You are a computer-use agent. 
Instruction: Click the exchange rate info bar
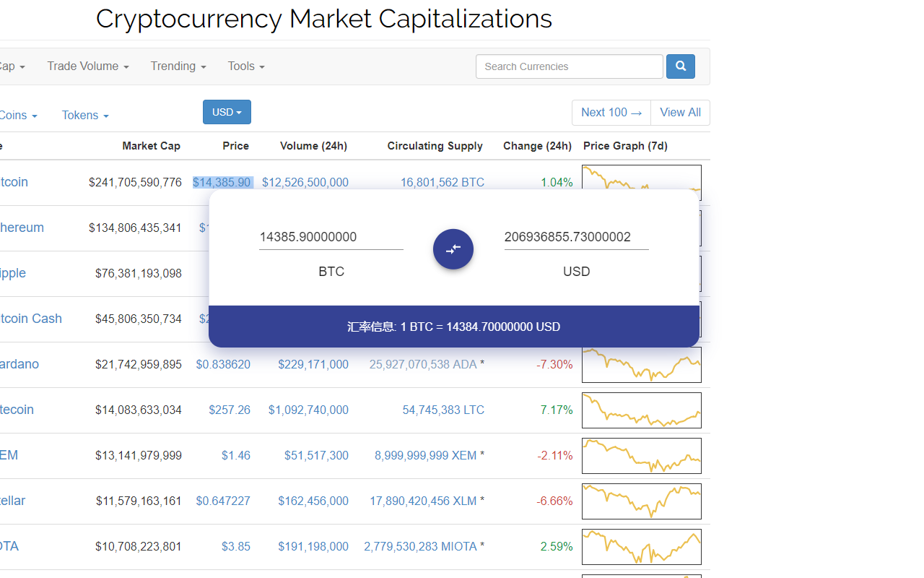click(x=454, y=327)
